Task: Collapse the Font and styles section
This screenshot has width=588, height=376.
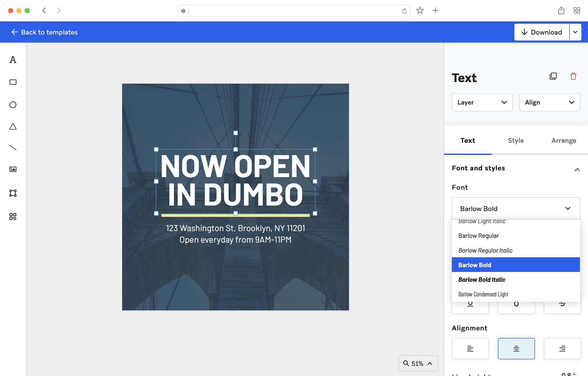Action: [x=577, y=170]
